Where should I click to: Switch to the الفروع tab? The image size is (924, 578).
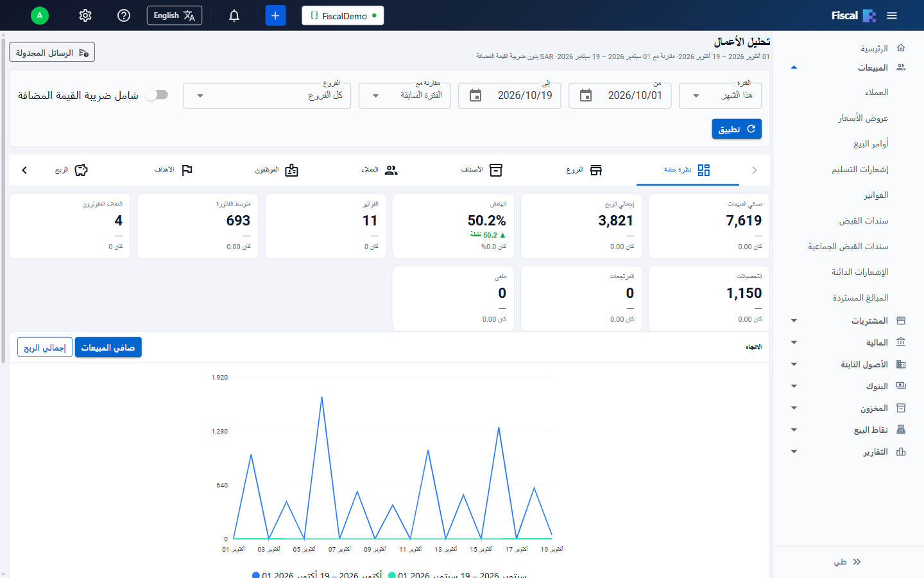pyautogui.click(x=585, y=170)
